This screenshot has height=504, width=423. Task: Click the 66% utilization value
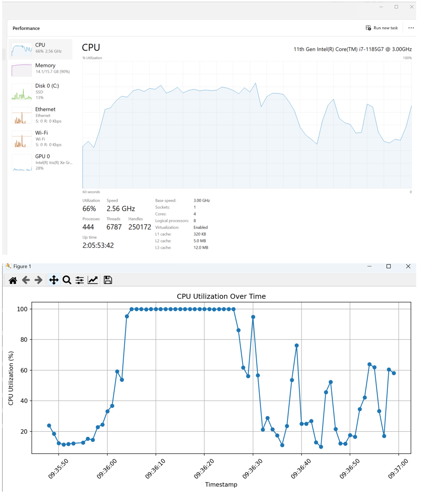click(x=89, y=209)
